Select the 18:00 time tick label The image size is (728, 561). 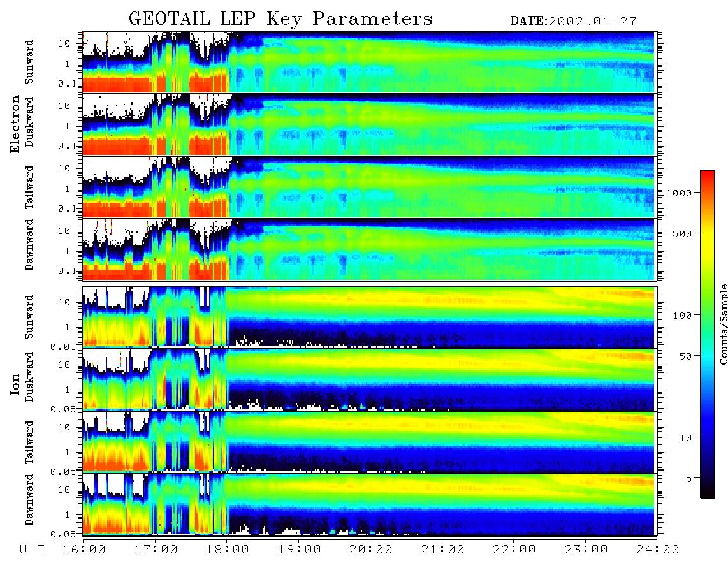point(228,550)
